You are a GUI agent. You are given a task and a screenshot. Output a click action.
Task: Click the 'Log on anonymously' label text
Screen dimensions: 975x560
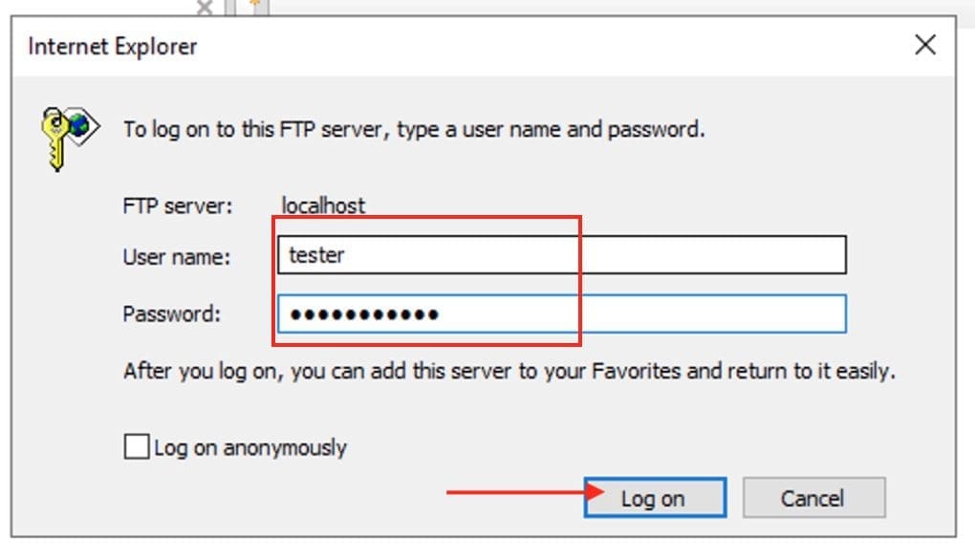click(x=250, y=447)
